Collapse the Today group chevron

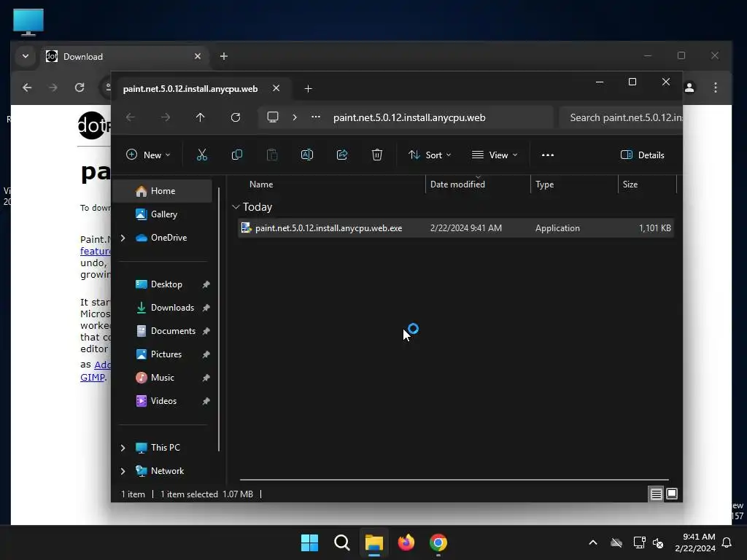pyautogui.click(x=236, y=207)
